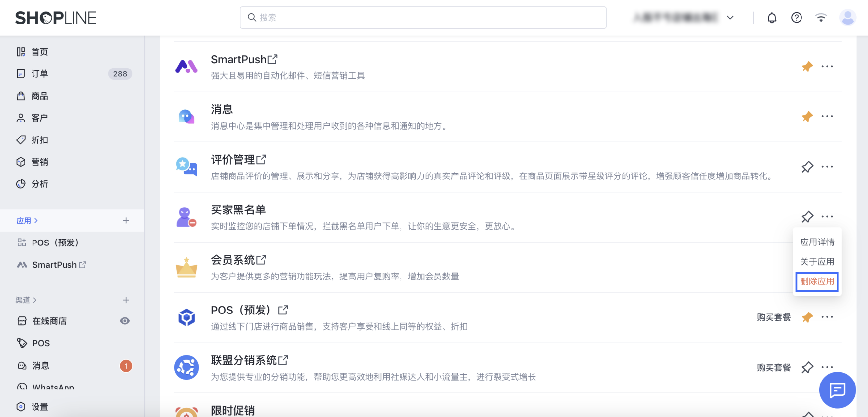Image resolution: width=868 pixels, height=417 pixels.
Task: Expand the store name dropdown arrow
Action: (730, 18)
